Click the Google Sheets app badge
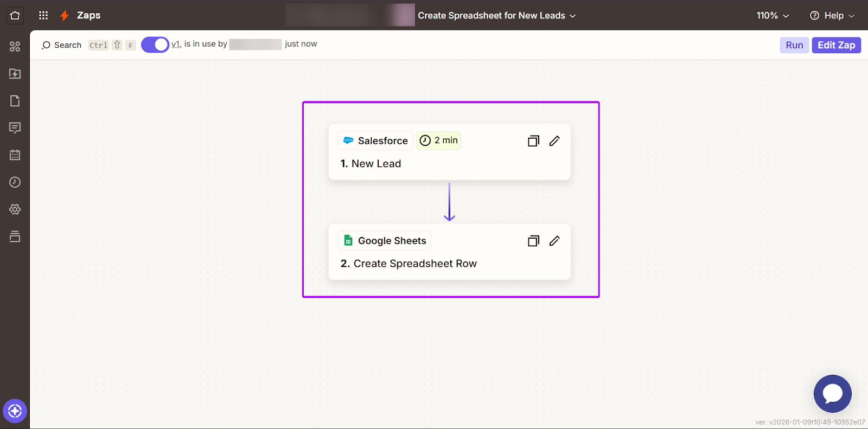Screen dimensions: 868x429 click(385, 240)
